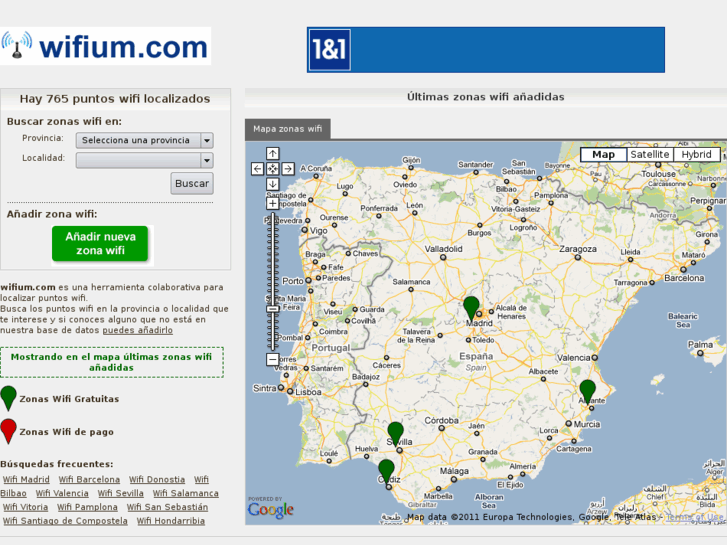Click the 1&1 banner advertisement

click(x=485, y=50)
